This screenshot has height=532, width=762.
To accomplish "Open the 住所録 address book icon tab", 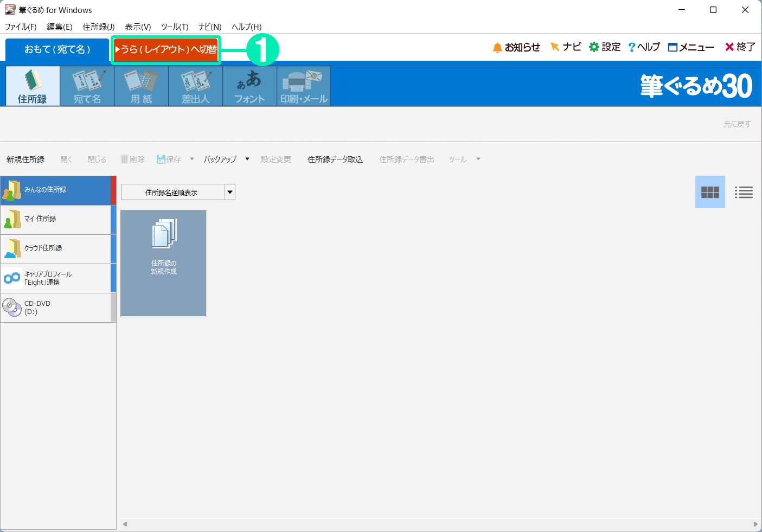I will (x=33, y=86).
